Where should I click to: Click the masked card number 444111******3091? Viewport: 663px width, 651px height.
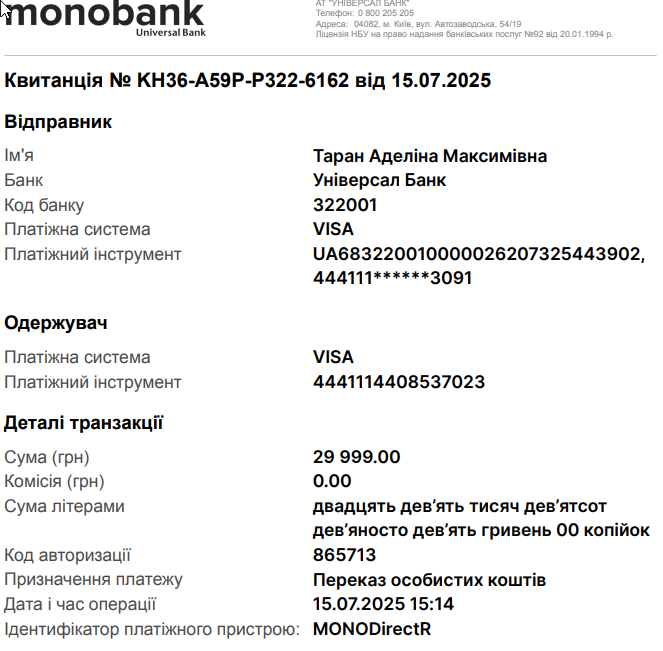tap(392, 278)
